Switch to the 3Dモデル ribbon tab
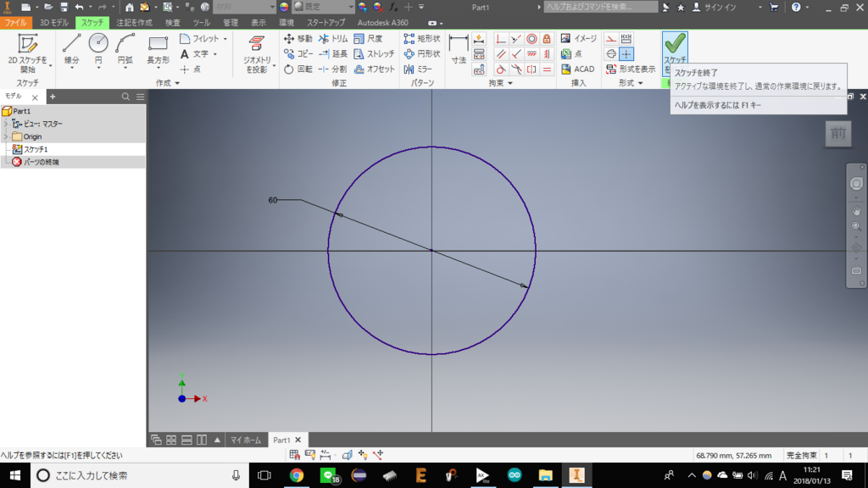Viewport: 868px width, 488px height. coord(54,23)
